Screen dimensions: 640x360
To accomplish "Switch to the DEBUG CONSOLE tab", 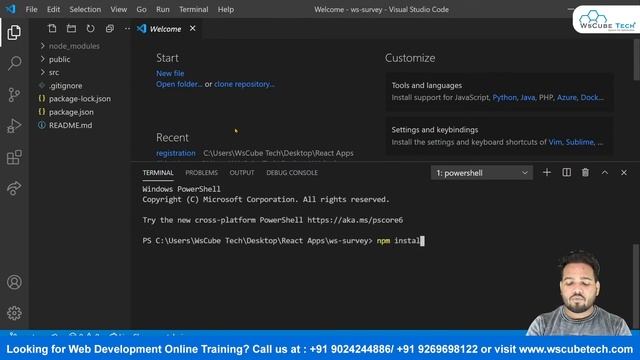I will [x=292, y=173].
